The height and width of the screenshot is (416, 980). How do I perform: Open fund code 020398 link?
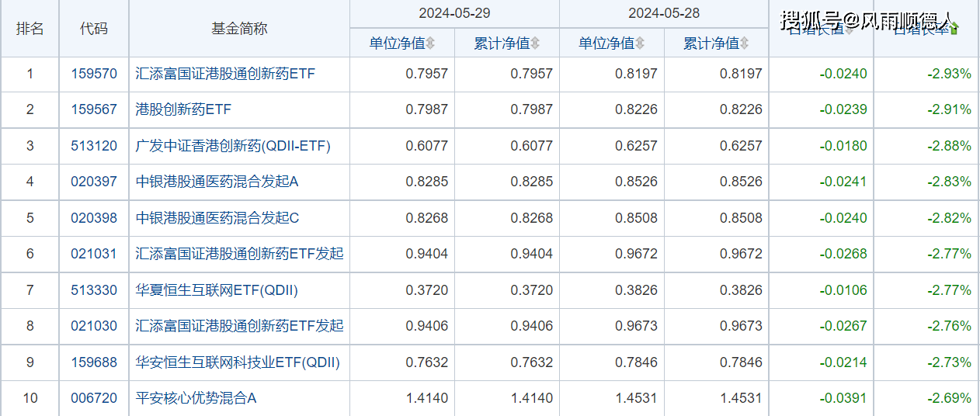click(x=94, y=218)
